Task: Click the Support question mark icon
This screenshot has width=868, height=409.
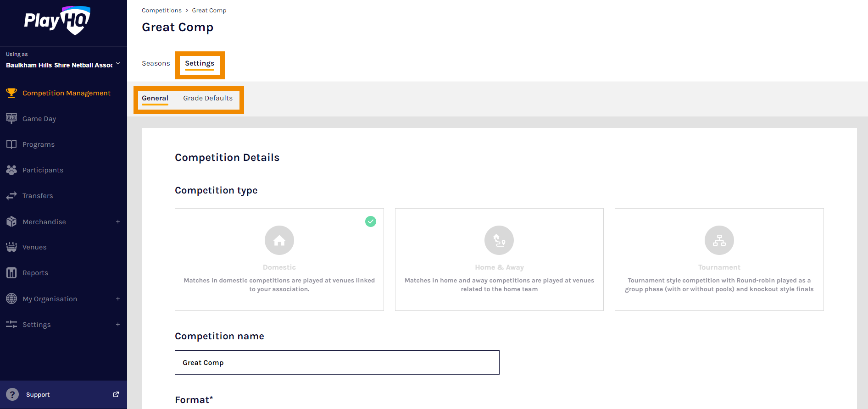Action: coord(12,394)
